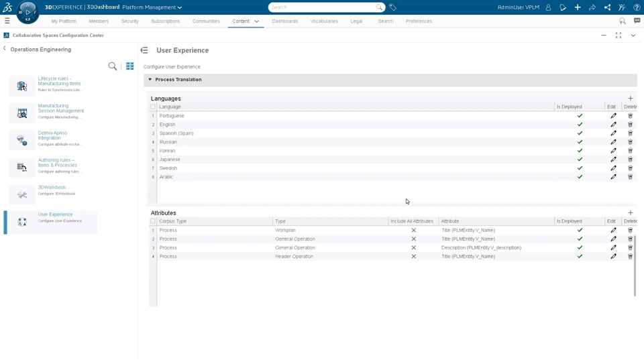The width and height of the screenshot is (644, 362).
Task: Open the My Platform tab
Action: click(64, 21)
